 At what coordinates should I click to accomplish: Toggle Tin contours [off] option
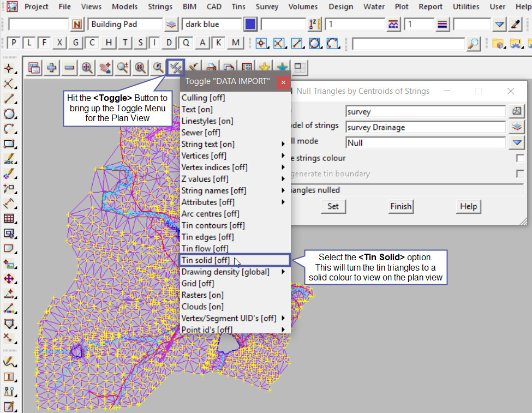pyautogui.click(x=205, y=225)
